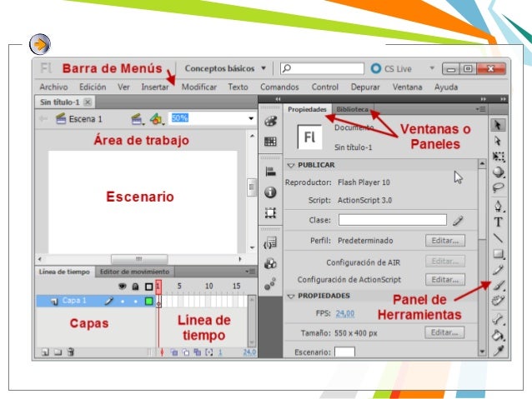Viewport: 532px width, 399px height.
Task: Select the Subselection tool
Action: [498, 140]
